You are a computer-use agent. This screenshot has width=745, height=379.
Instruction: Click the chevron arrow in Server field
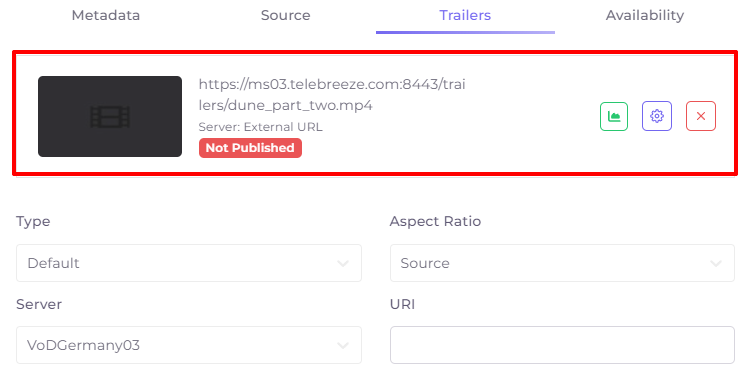(343, 346)
